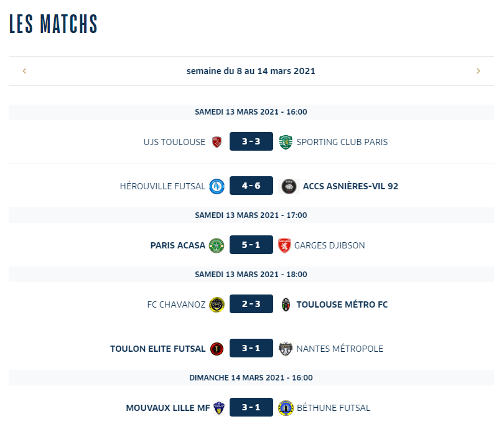This screenshot has height=429, width=504.
Task: Go to next week with right chevron
Action: (x=478, y=71)
